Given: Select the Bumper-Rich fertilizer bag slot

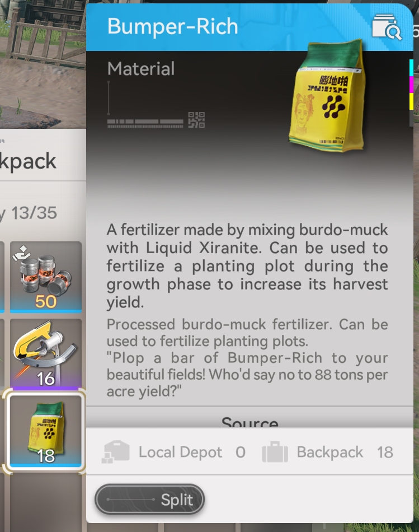Looking at the screenshot, I should click(46, 431).
